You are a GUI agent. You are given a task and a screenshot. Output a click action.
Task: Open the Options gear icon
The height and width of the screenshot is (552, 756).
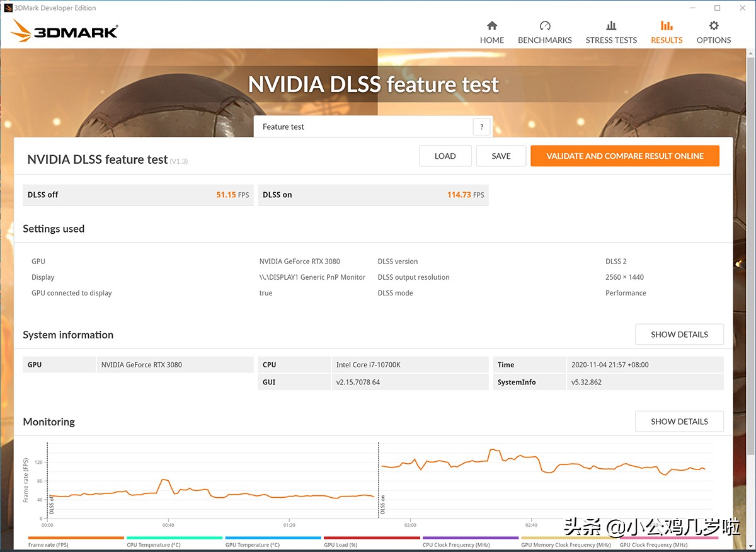[x=714, y=26]
